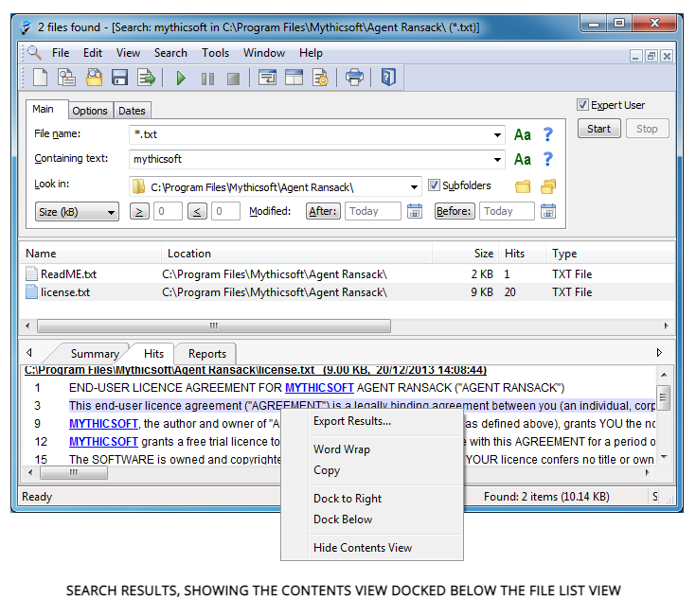Screen dimensions: 696x616
Task: Click MYTHICSOFT link on line 12
Action: click(x=103, y=442)
